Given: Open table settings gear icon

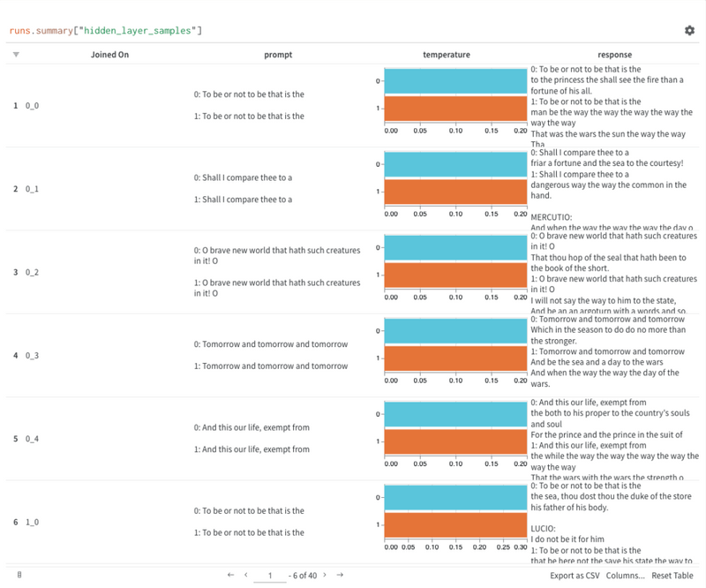Looking at the screenshot, I should point(689,30).
